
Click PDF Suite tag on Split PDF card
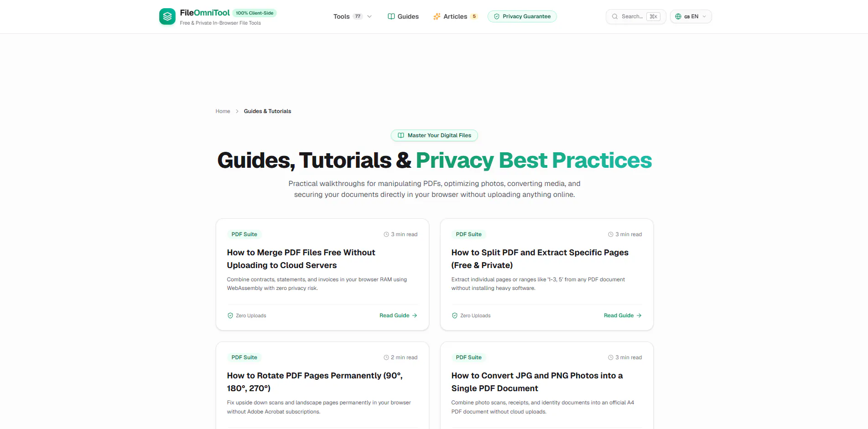pos(468,234)
